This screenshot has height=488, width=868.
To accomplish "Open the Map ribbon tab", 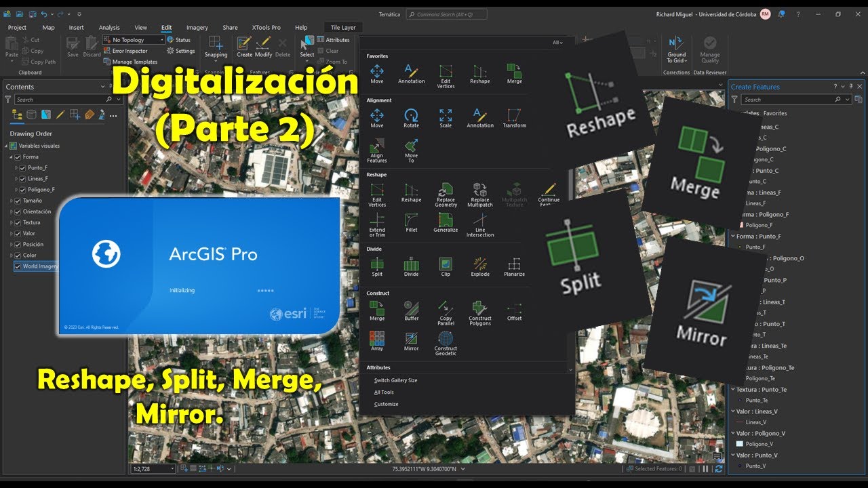I will (x=48, y=28).
